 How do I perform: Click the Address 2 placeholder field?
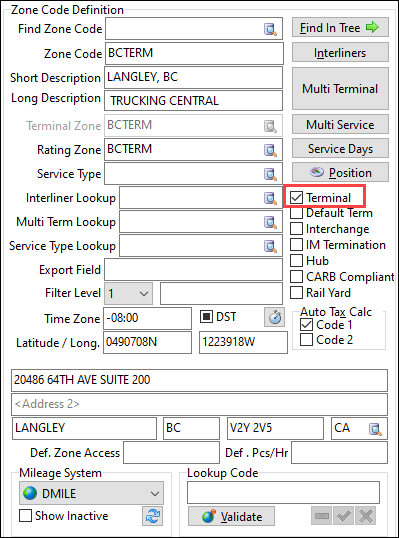pyautogui.click(x=199, y=404)
